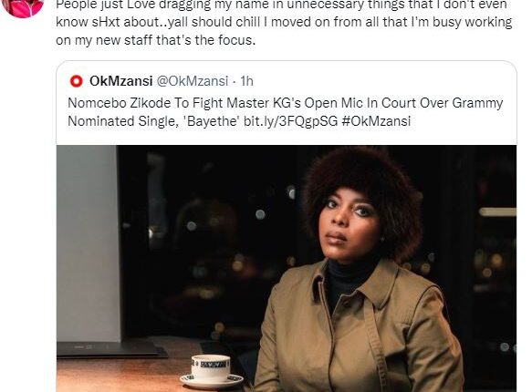Click the woman's fur hat in the photo

[362, 190]
